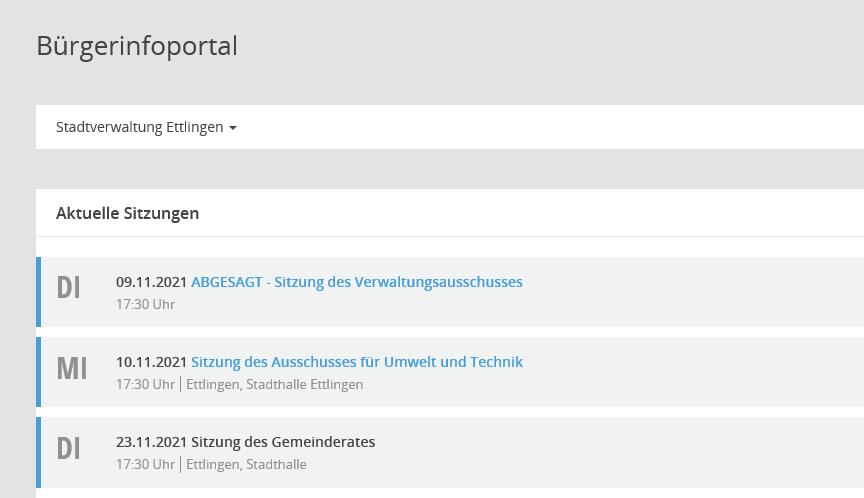Image resolution: width=864 pixels, height=498 pixels.
Task: Click the date 23.11.2021
Action: (151, 442)
